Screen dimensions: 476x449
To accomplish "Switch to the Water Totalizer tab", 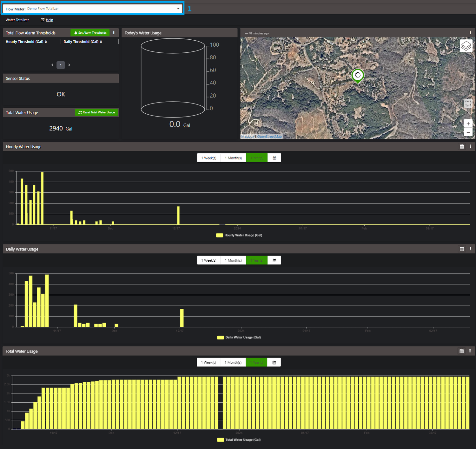I will coord(17,20).
